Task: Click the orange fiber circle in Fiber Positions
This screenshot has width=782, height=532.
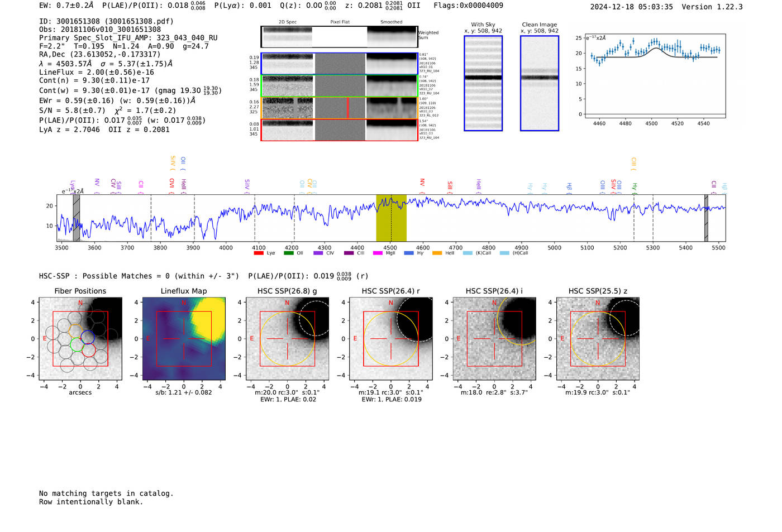Action: click(x=75, y=331)
